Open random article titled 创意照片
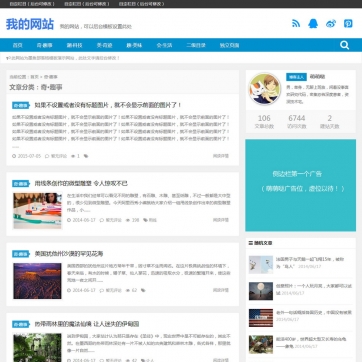The width and height of the screenshot is (362, 362). [x=314, y=289]
